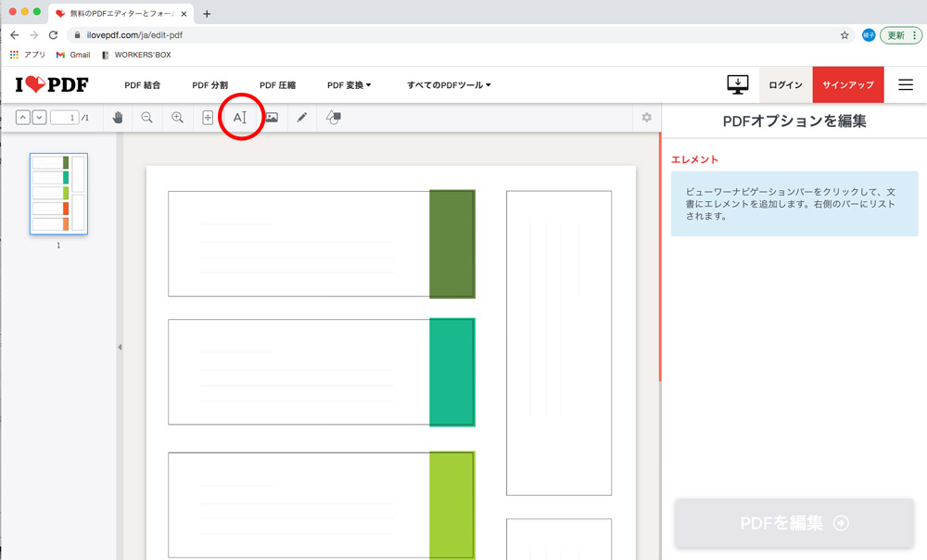Go to the previous page arrow
This screenshot has height=560, width=927.
coord(23,118)
